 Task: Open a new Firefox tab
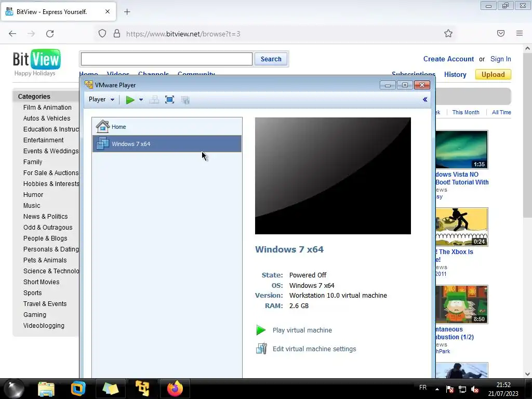[127, 12]
